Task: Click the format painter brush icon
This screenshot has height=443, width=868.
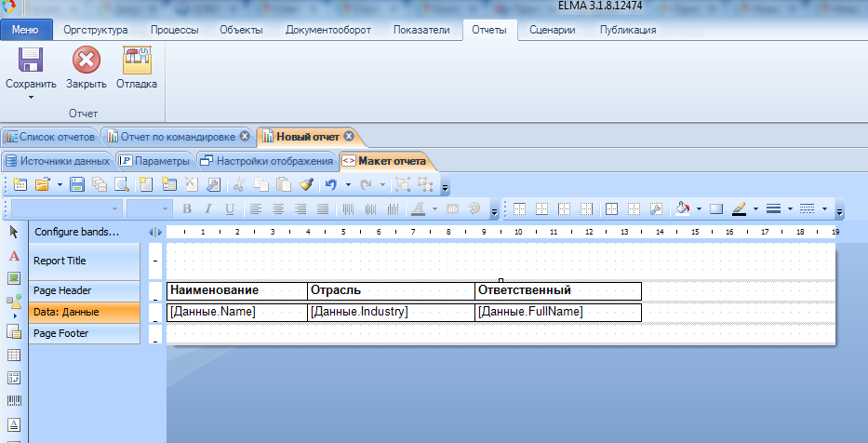Action: [306, 184]
